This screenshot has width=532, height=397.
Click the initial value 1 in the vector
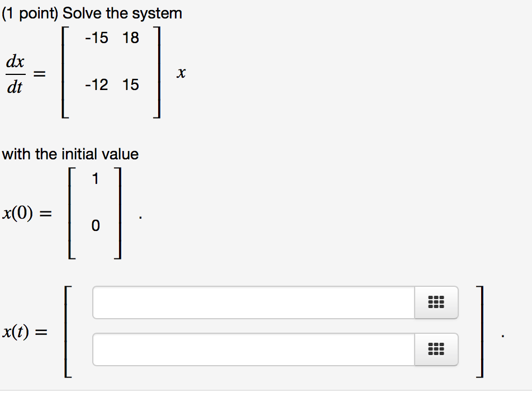click(x=95, y=178)
